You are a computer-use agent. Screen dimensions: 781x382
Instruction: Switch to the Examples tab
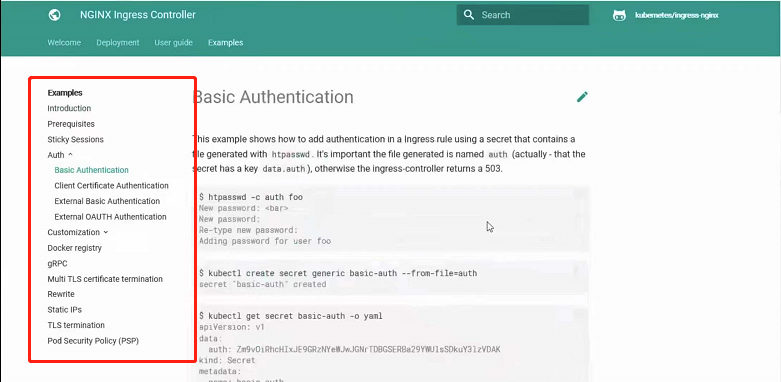(226, 42)
